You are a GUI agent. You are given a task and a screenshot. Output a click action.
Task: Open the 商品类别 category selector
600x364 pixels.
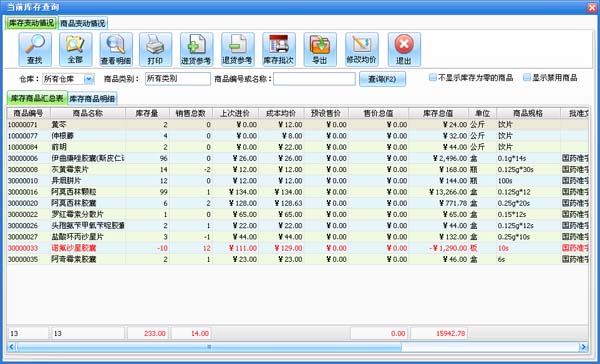coord(178,79)
